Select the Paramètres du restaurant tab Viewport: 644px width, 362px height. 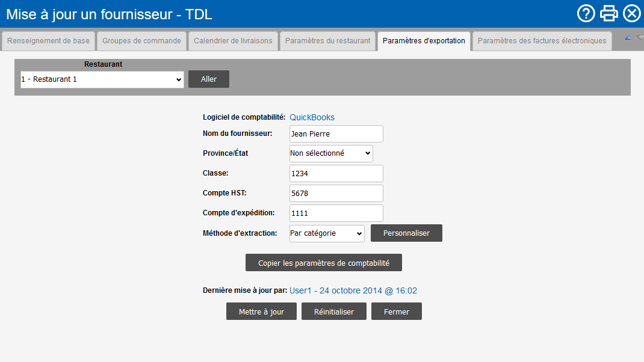[327, 41]
